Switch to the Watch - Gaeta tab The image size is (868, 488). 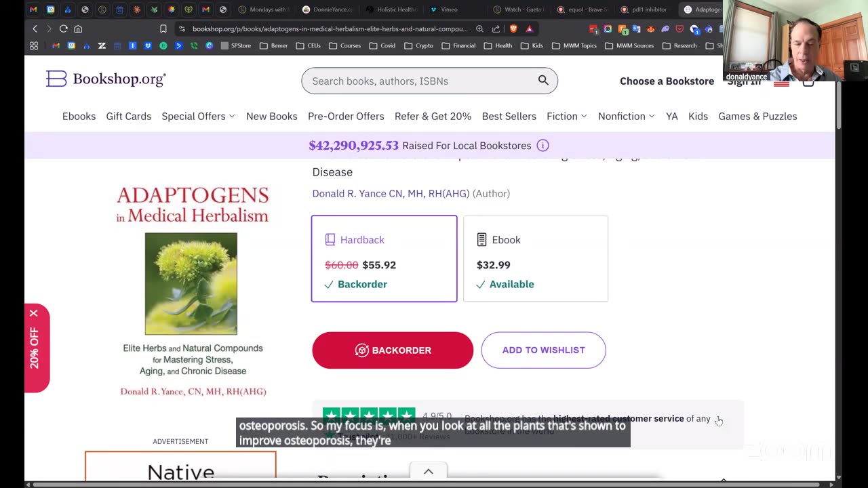click(x=519, y=9)
